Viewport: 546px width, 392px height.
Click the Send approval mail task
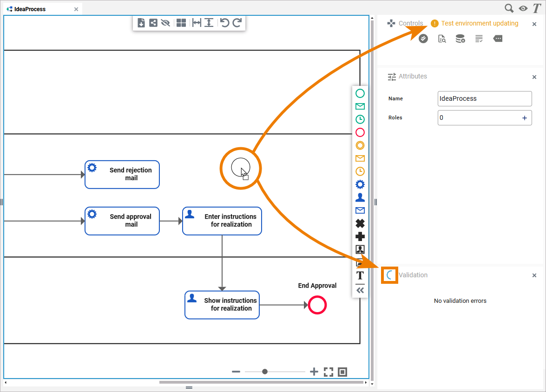(122, 221)
